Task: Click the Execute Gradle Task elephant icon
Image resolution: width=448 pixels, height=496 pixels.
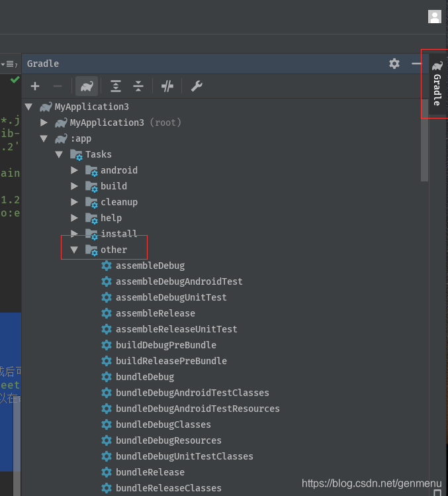Action: coord(87,86)
